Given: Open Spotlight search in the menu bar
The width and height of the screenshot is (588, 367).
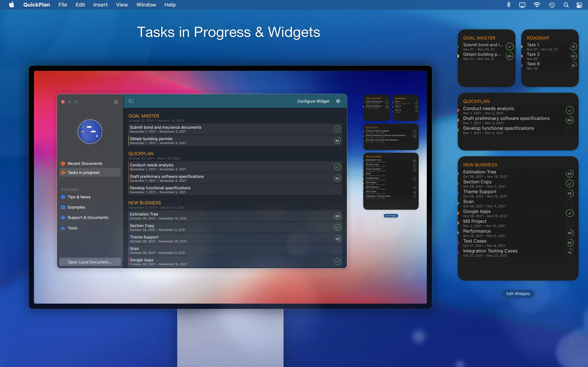Looking at the screenshot, I should [x=566, y=5].
